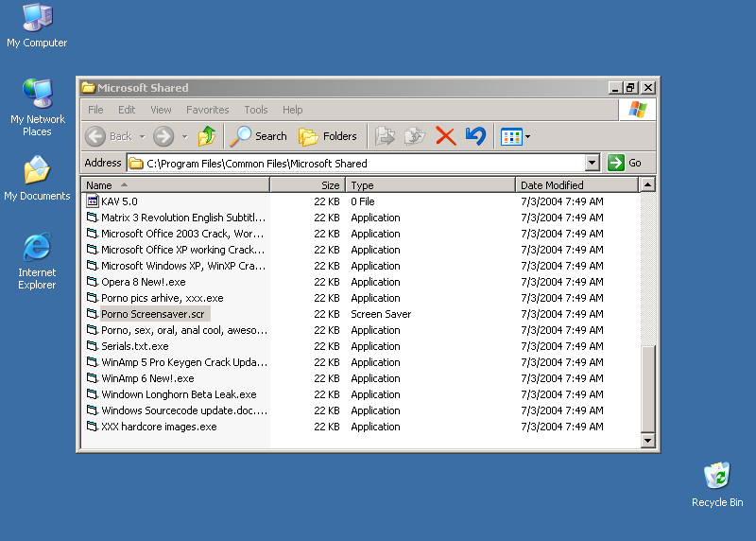Click the Go button
756x541 pixels.
(625, 163)
